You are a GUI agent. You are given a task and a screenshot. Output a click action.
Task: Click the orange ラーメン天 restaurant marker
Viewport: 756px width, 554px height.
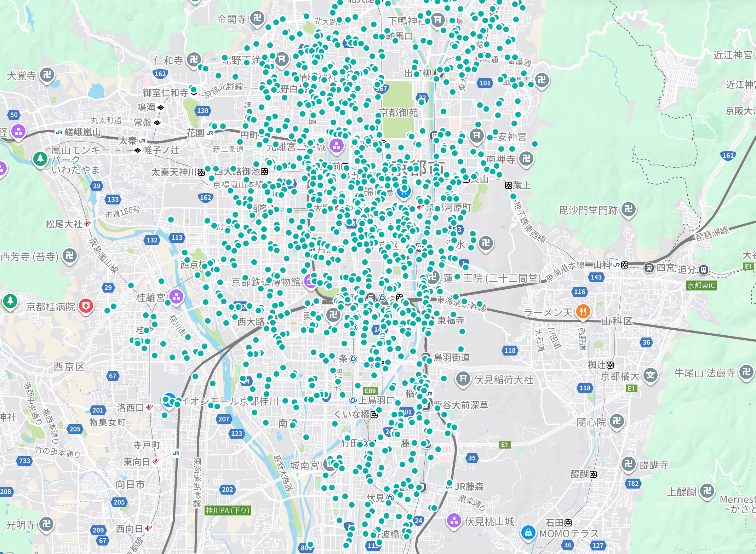pyautogui.click(x=583, y=312)
